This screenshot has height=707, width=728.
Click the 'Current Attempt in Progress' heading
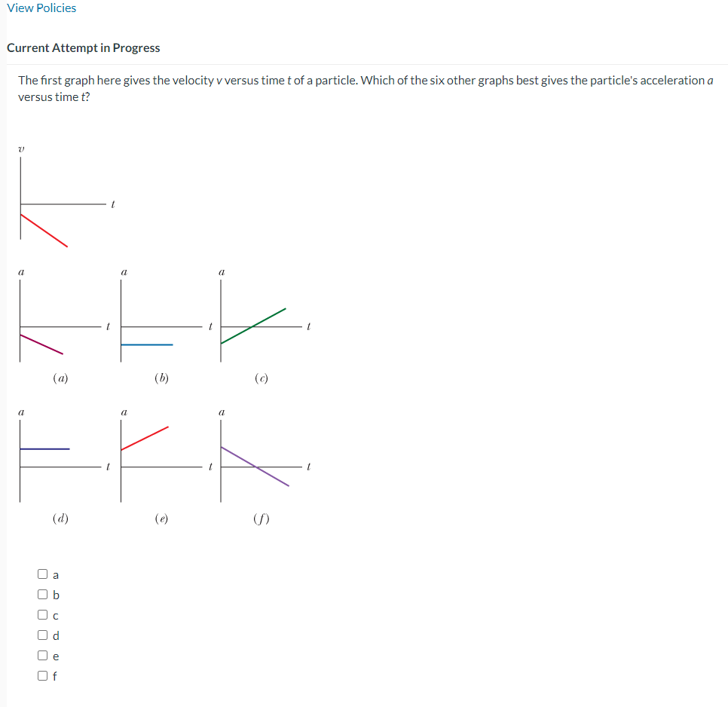[83, 47]
